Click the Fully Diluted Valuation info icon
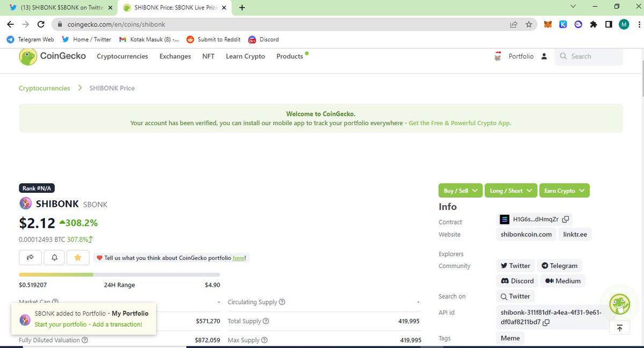Image resolution: width=644 pixels, height=348 pixels. pos(84,340)
